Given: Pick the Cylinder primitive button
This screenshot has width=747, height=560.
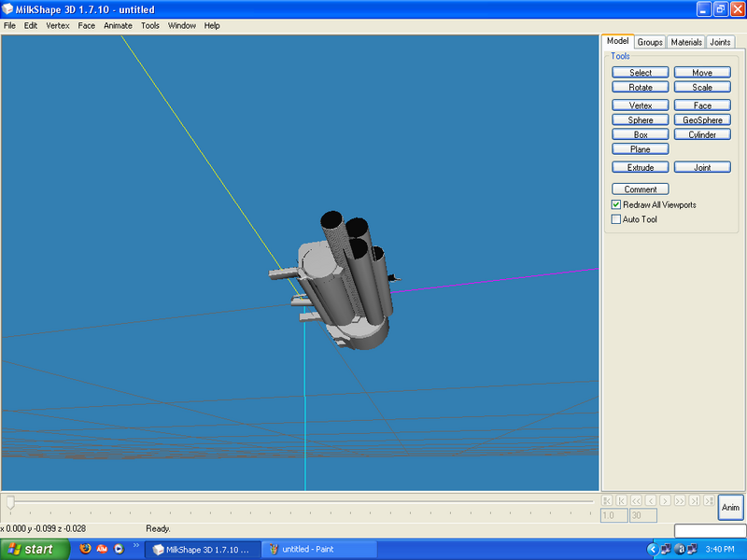Looking at the screenshot, I should pyautogui.click(x=702, y=134).
